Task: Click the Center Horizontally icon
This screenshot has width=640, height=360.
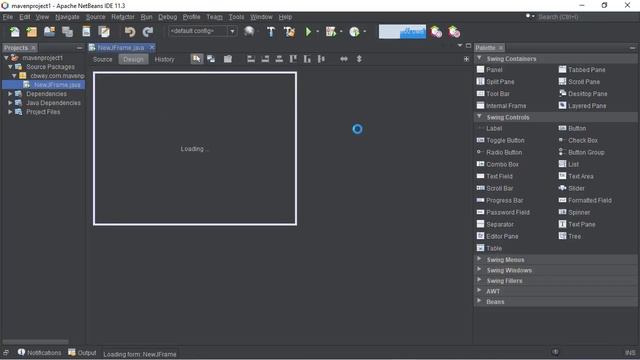Action: coord(279,59)
